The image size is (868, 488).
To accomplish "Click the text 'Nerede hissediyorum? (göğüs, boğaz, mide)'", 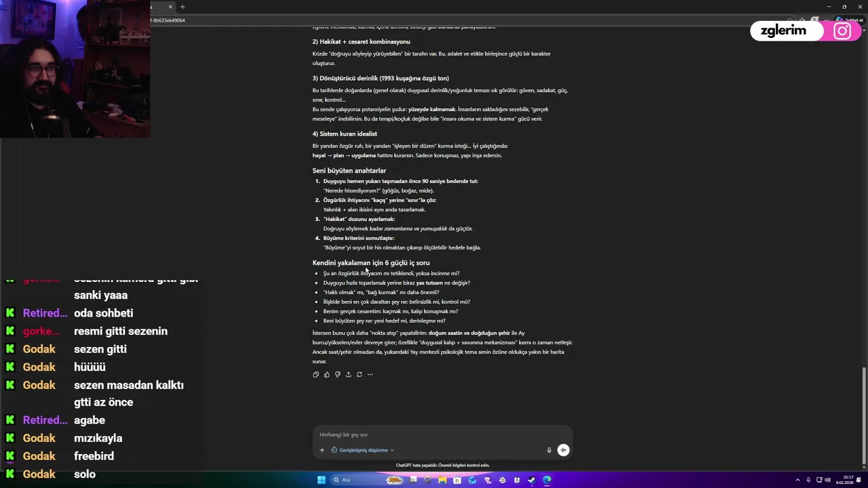I will (378, 190).
